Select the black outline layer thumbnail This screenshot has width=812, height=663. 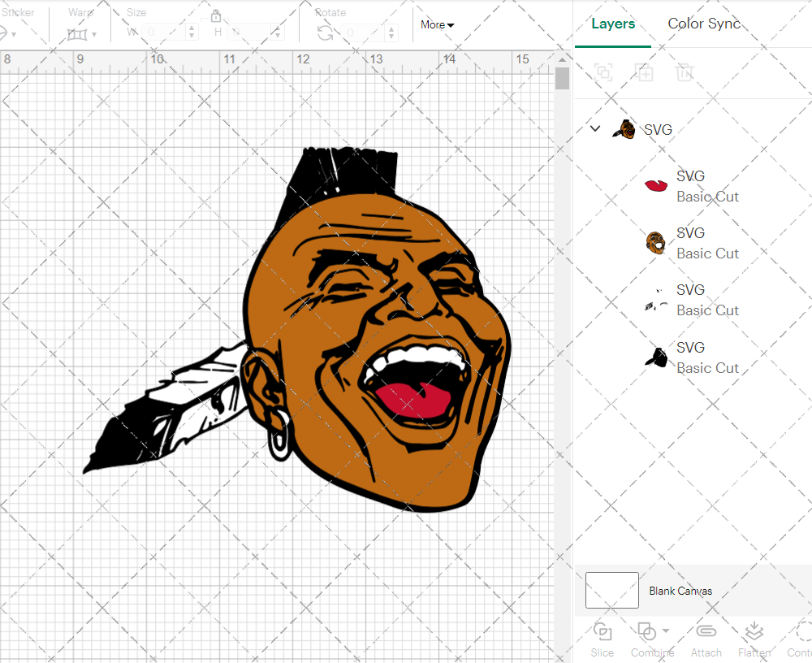[656, 357]
